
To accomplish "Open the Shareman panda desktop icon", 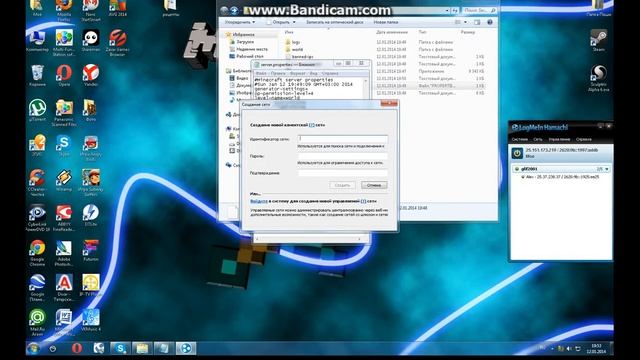I will (91, 40).
